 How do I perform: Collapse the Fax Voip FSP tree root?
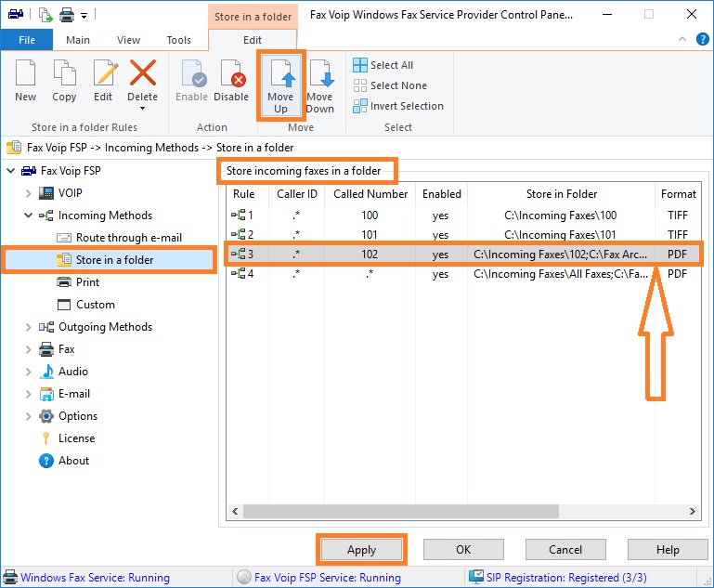(x=11, y=171)
